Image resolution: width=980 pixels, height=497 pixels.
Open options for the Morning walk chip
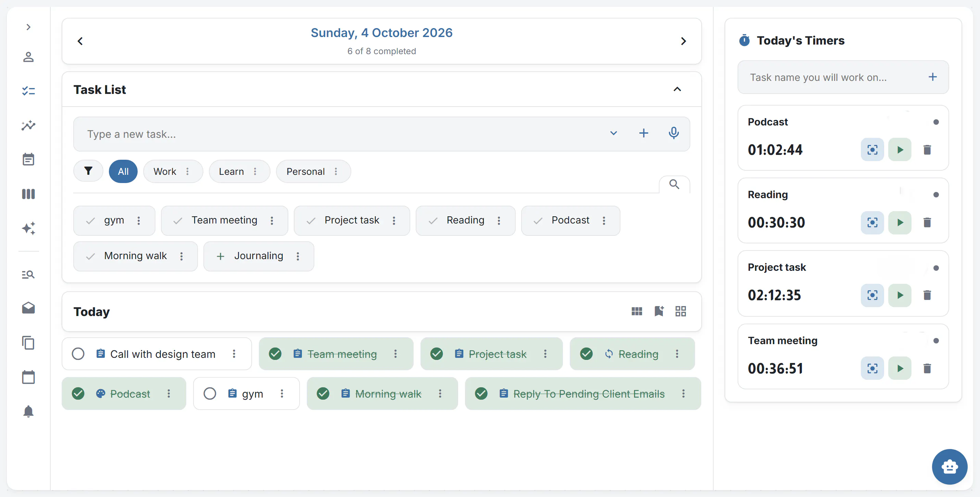(x=181, y=256)
